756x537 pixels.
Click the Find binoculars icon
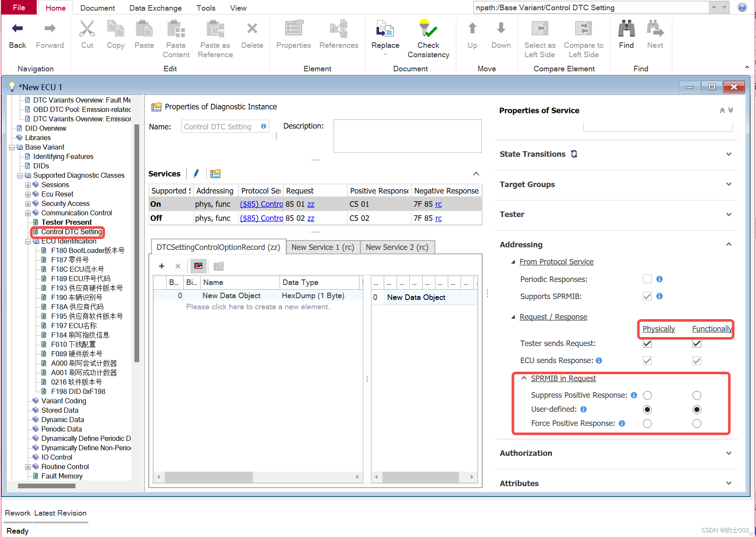[x=626, y=29]
